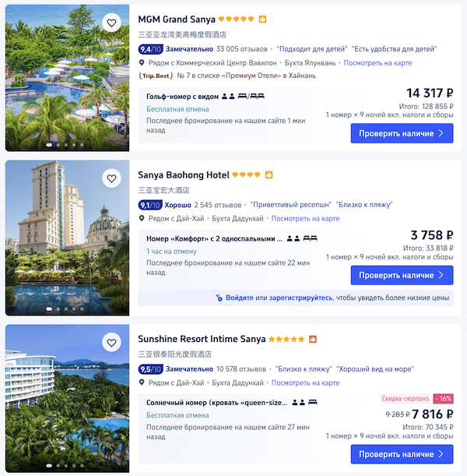This screenshot has width=467, height=476.
Task: Open map link for MGM Grand Sanya
Action: pos(377,63)
